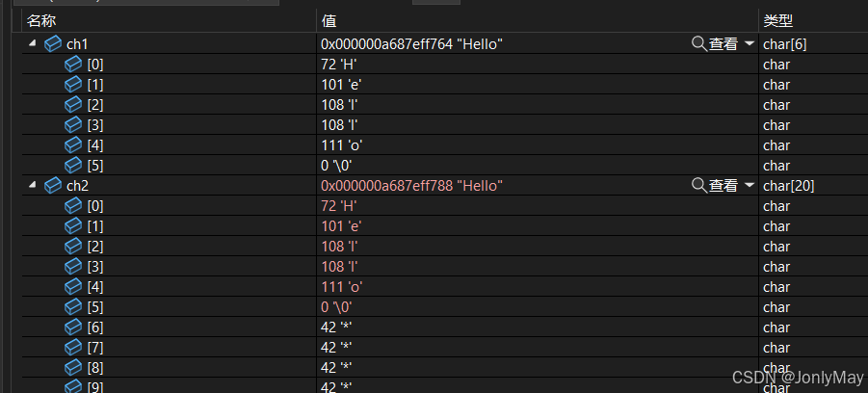Click cube icon of ch1 element [0]
This screenshot has width=868, height=393.
click(73, 65)
